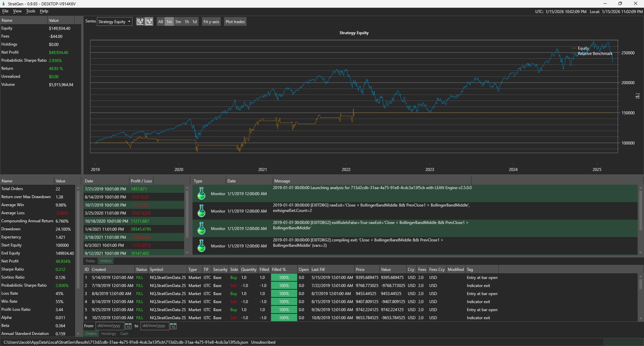Click the Filled % bar for order 4
This screenshot has height=346, width=644.
coord(284,302)
